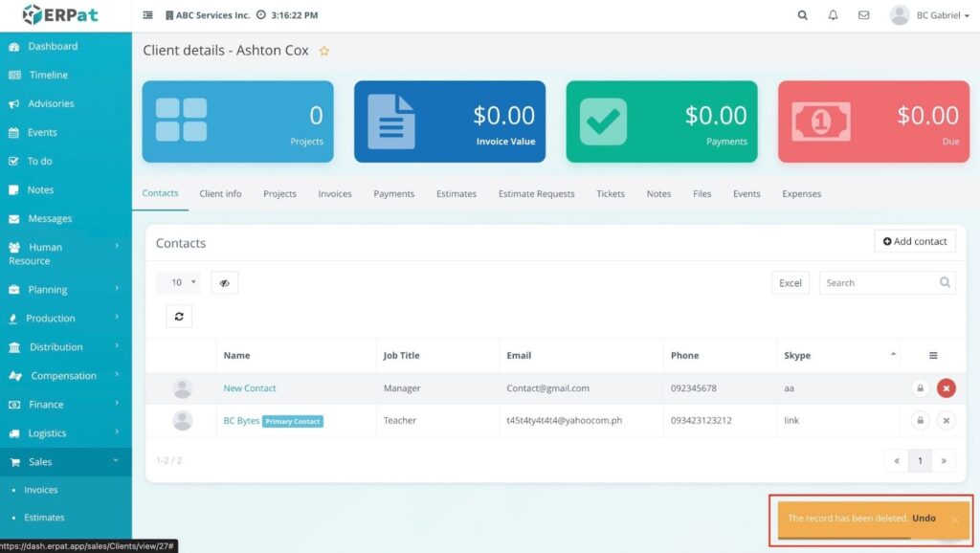Switch to the Client info tab
This screenshot has width=980, height=553.
(220, 193)
